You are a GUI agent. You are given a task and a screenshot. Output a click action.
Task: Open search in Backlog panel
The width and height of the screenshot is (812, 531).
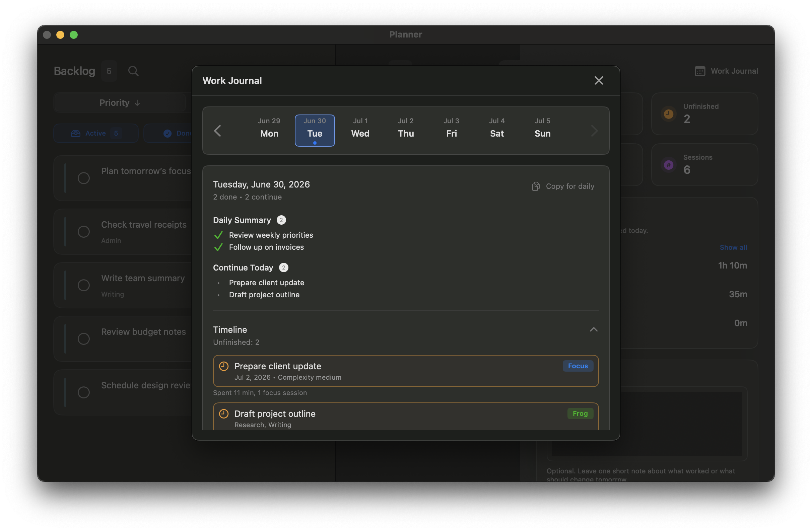(133, 71)
